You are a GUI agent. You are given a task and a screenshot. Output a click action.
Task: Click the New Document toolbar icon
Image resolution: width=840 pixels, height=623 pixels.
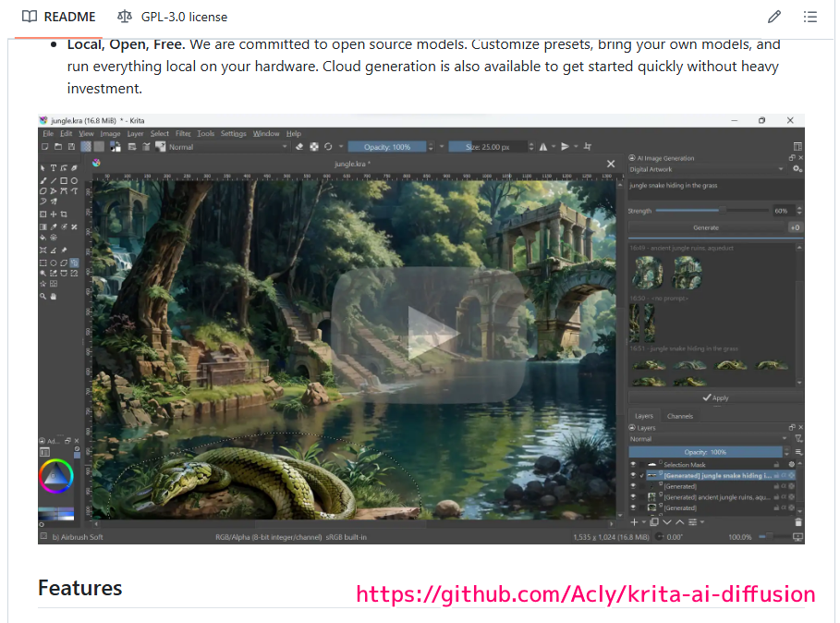[x=45, y=147]
